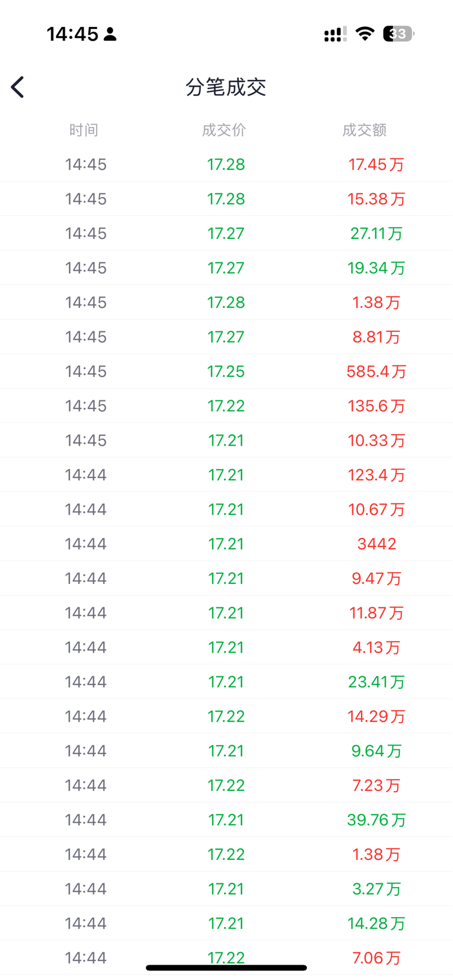Select the row with 123.4万 amount
Viewport: 453px width, 980px height.
(x=226, y=475)
